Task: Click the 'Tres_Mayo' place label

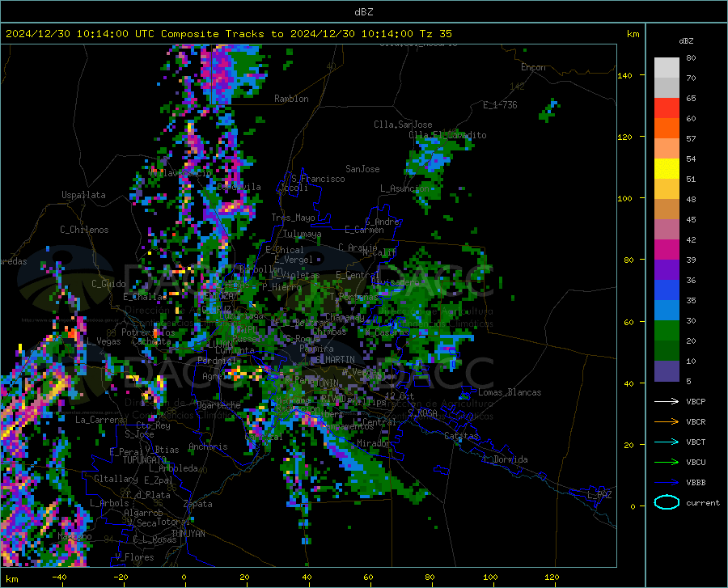Action: [x=293, y=218]
